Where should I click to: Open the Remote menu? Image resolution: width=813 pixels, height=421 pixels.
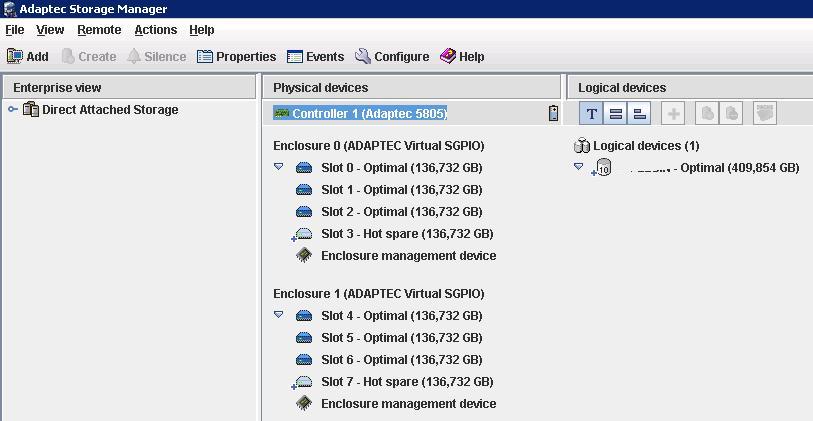tap(99, 30)
